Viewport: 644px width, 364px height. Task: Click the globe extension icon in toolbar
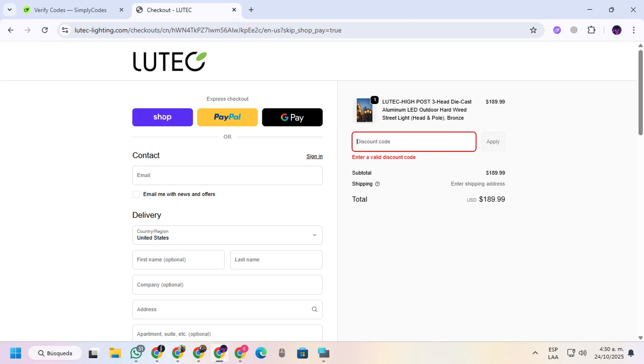click(x=574, y=30)
